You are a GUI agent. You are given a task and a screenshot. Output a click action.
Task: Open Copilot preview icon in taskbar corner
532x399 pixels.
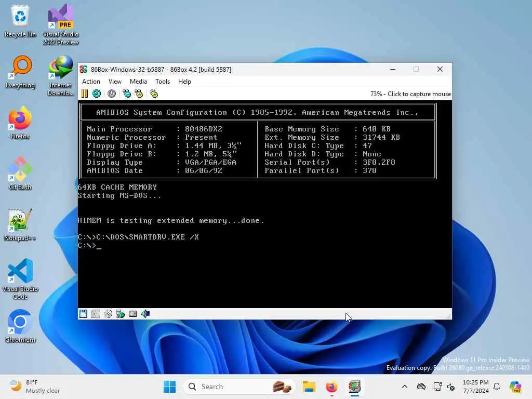coord(515,387)
